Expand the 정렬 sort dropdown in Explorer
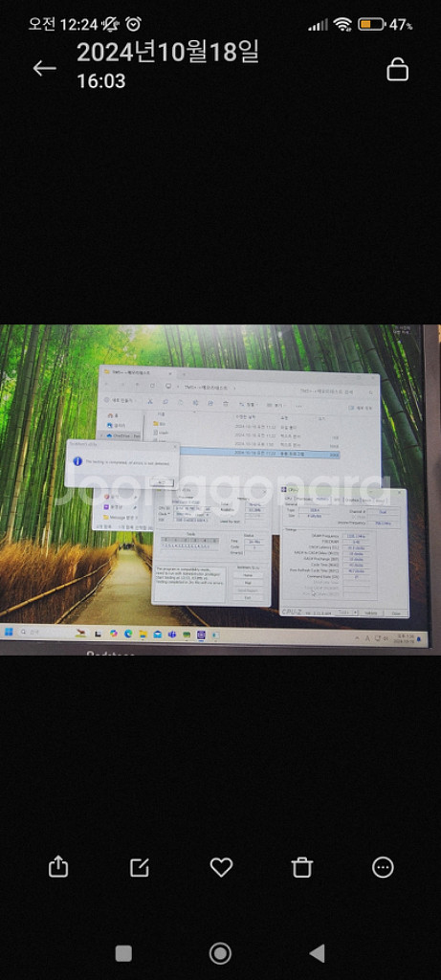The width and height of the screenshot is (441, 980). 248,405
